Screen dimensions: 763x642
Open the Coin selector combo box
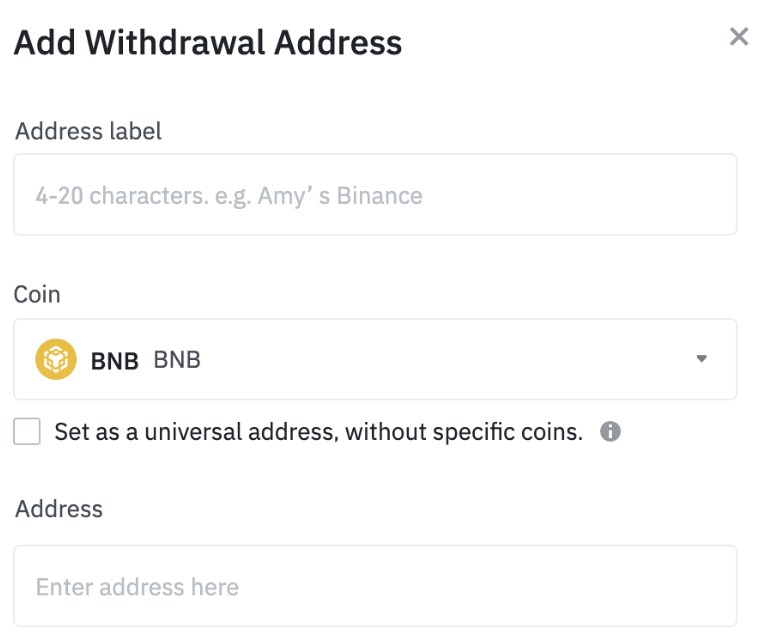375,360
